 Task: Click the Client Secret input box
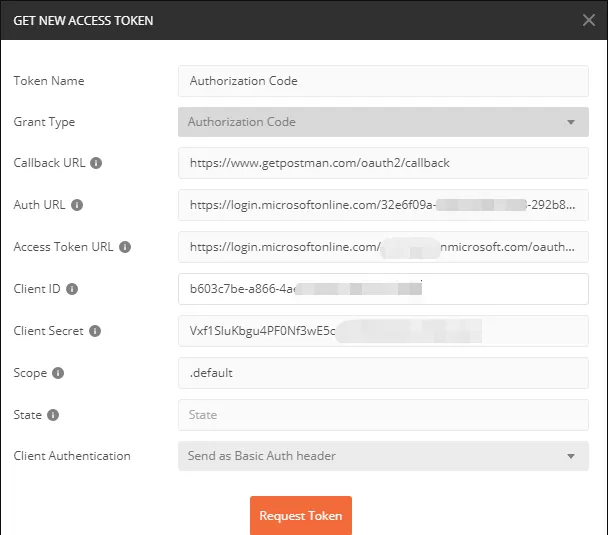(x=383, y=331)
